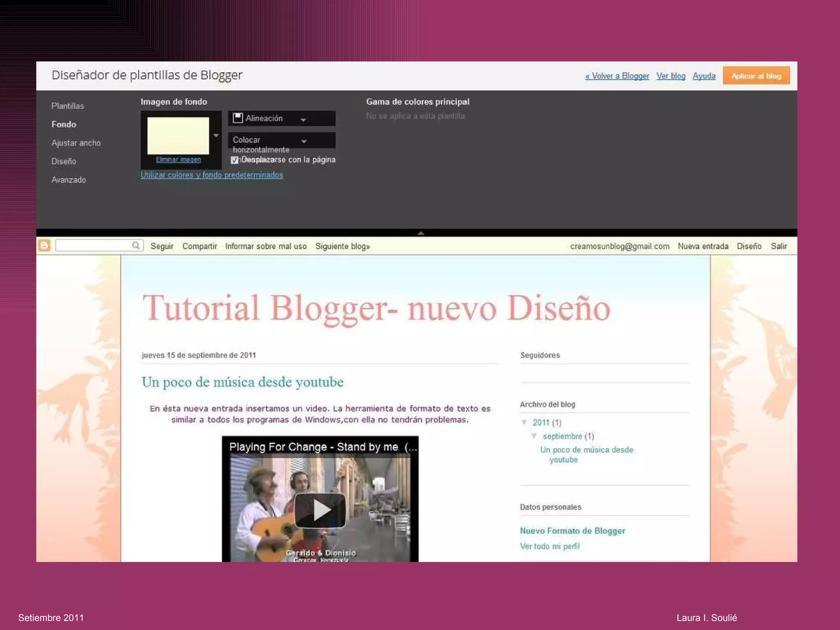Click the cream background image swatch
This screenshot has height=630, width=840.
[x=178, y=135]
